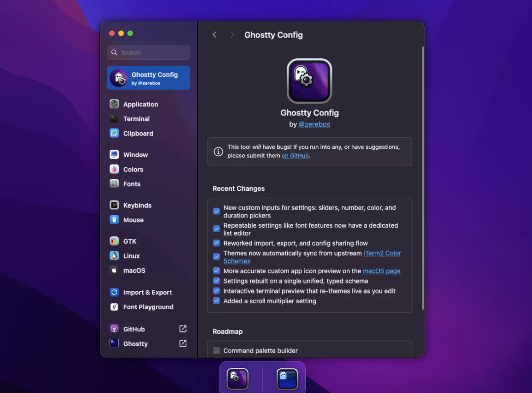Select the Linux label in sidebar
The image size is (532, 393).
pos(132,256)
